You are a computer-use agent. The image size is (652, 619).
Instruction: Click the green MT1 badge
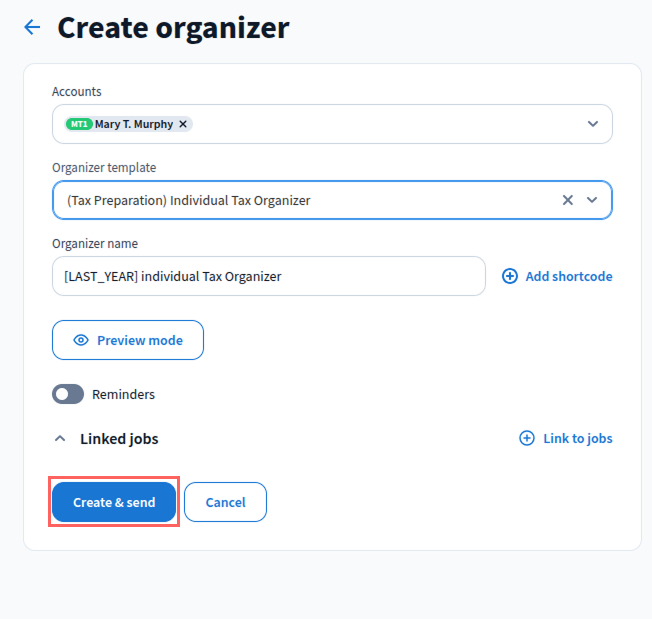coord(79,124)
